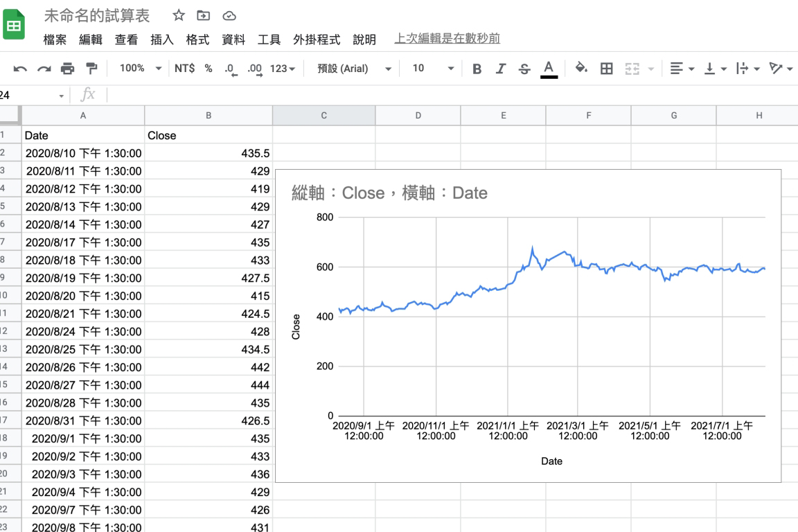798x532 pixels.
Task: Click the 上次編輯是在數秒前 link
Action: click(445, 39)
